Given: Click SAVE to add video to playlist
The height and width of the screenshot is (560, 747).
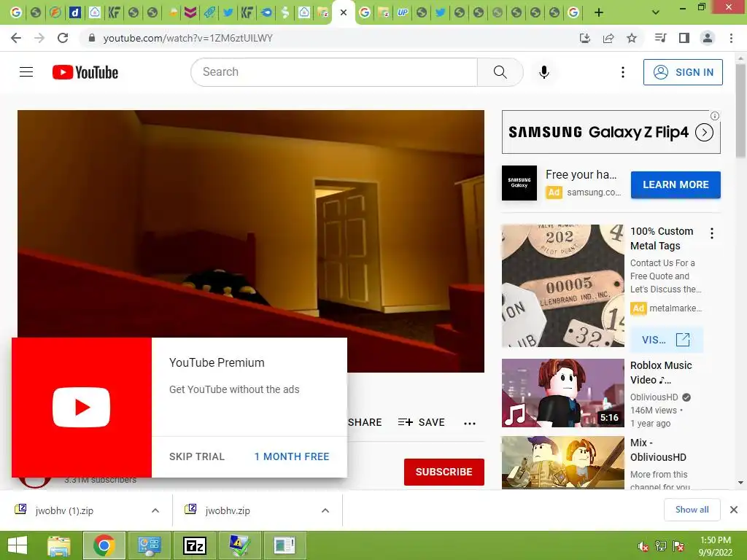Looking at the screenshot, I should [x=421, y=422].
